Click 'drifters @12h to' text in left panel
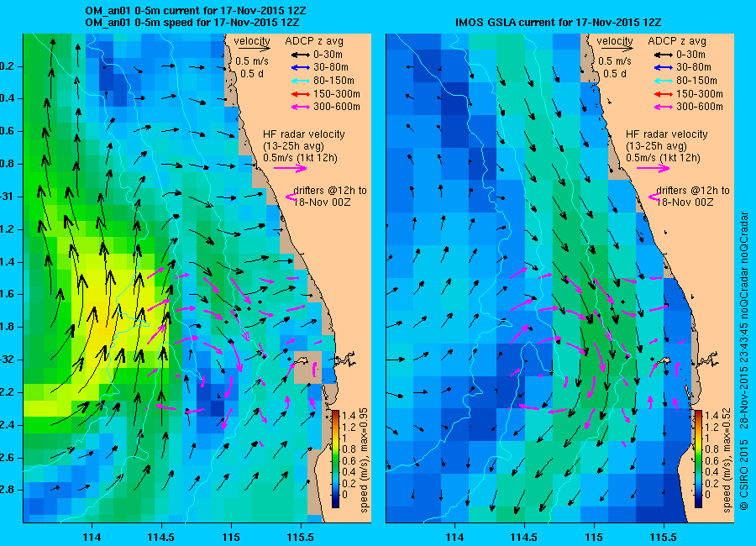 pos(330,191)
